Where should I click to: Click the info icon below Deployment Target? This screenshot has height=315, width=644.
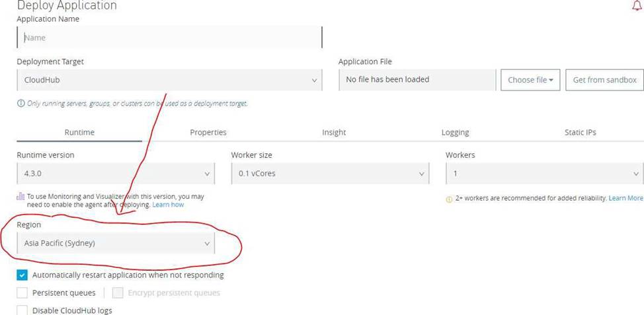pos(20,104)
